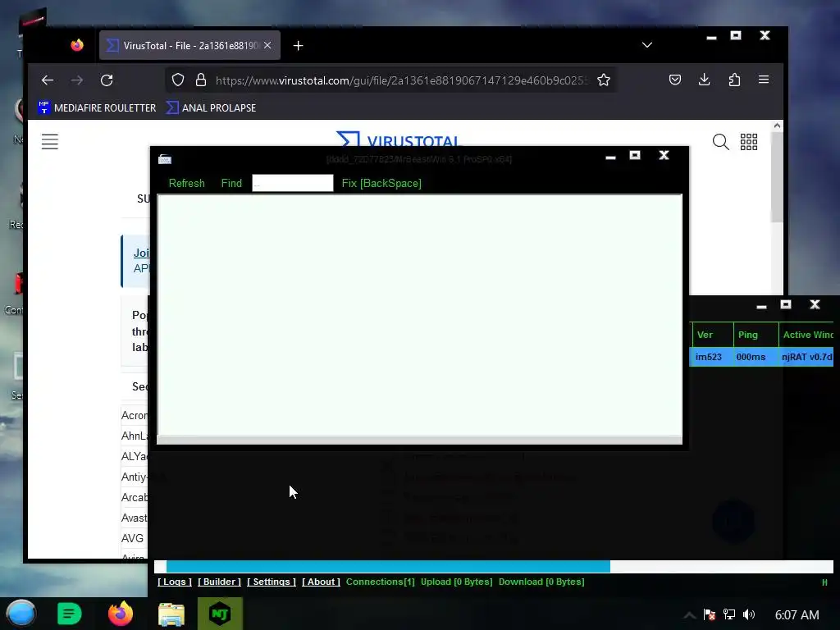Image resolution: width=840 pixels, height=630 pixels.
Task: Open a new Firefox tab
Action: (x=299, y=46)
